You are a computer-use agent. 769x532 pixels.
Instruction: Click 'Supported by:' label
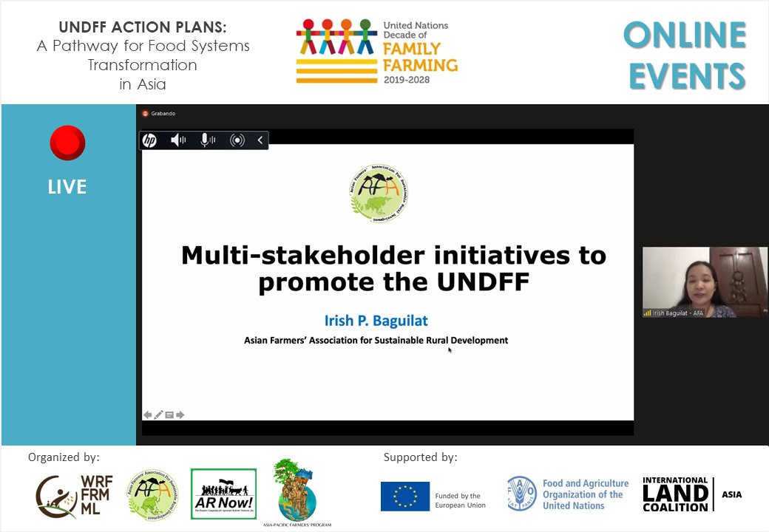point(420,457)
